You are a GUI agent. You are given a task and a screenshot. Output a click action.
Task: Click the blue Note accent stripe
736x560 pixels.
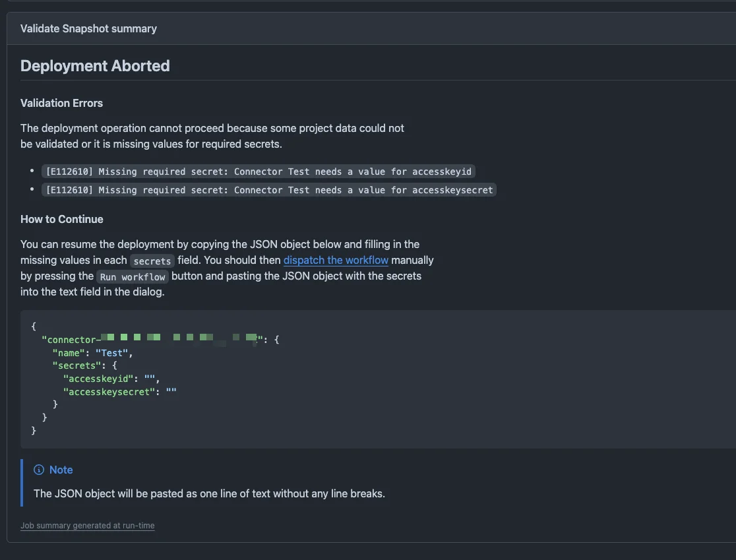(22, 482)
